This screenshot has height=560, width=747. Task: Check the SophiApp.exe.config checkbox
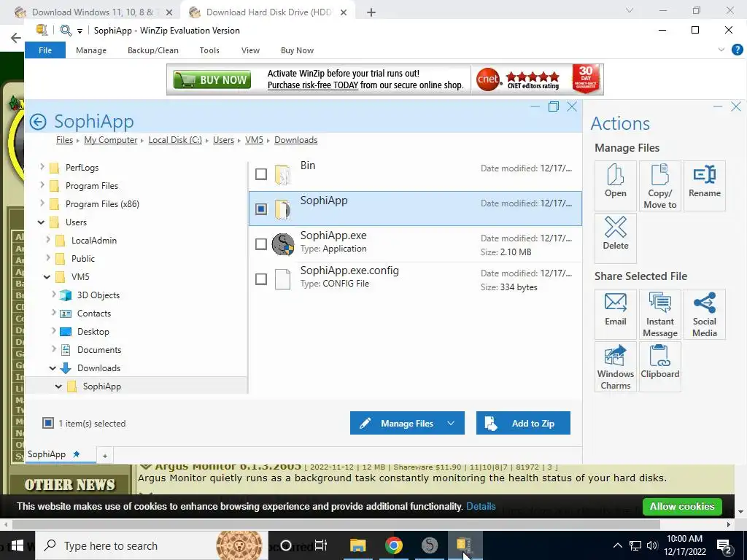[261, 279]
